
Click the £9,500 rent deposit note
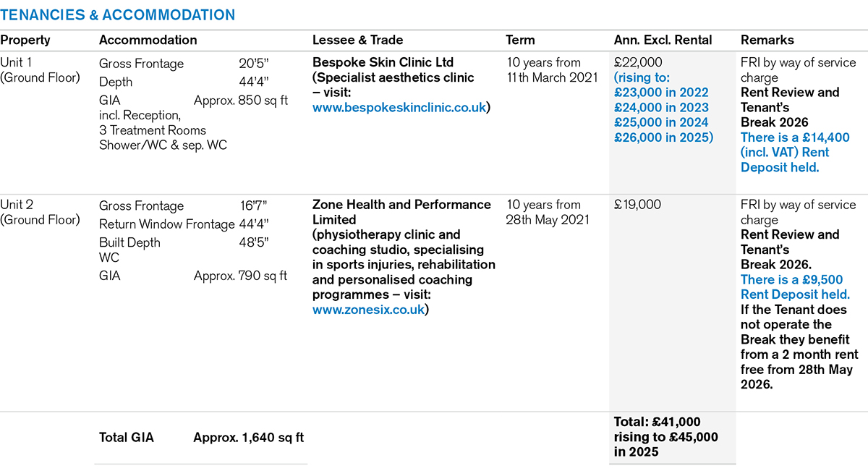click(x=794, y=287)
